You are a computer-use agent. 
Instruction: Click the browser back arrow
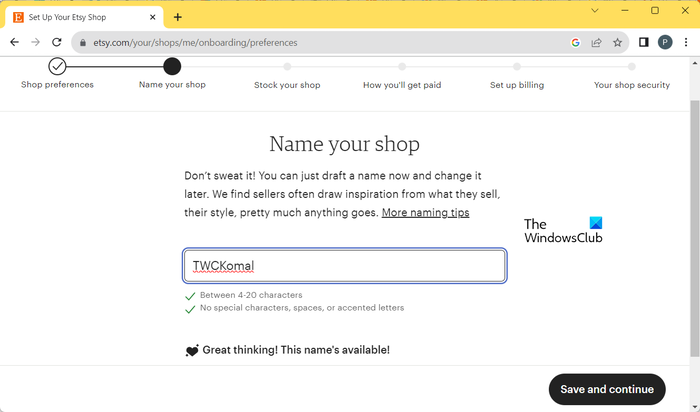14,43
